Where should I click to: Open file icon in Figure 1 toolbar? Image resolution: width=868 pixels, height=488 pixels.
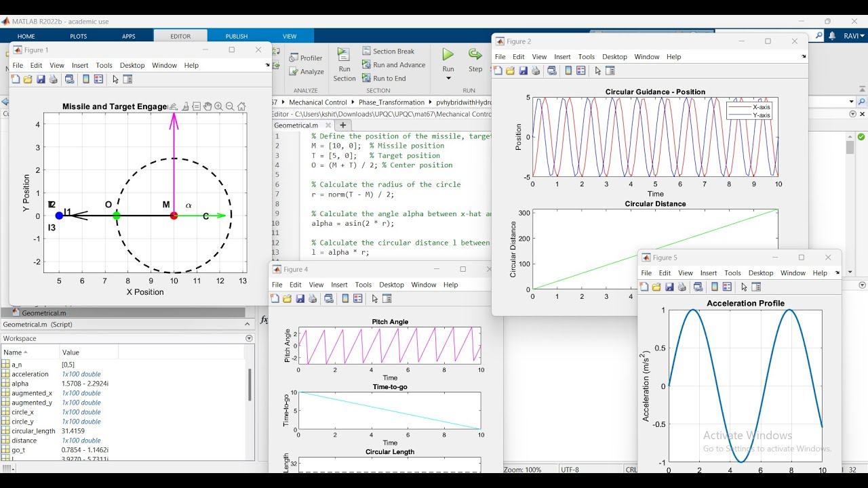click(x=28, y=79)
